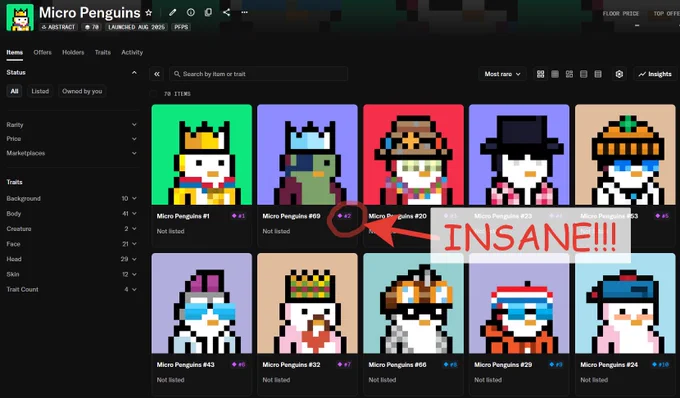Open the Most rare sort dropdown
680x398 pixels.
click(502, 74)
